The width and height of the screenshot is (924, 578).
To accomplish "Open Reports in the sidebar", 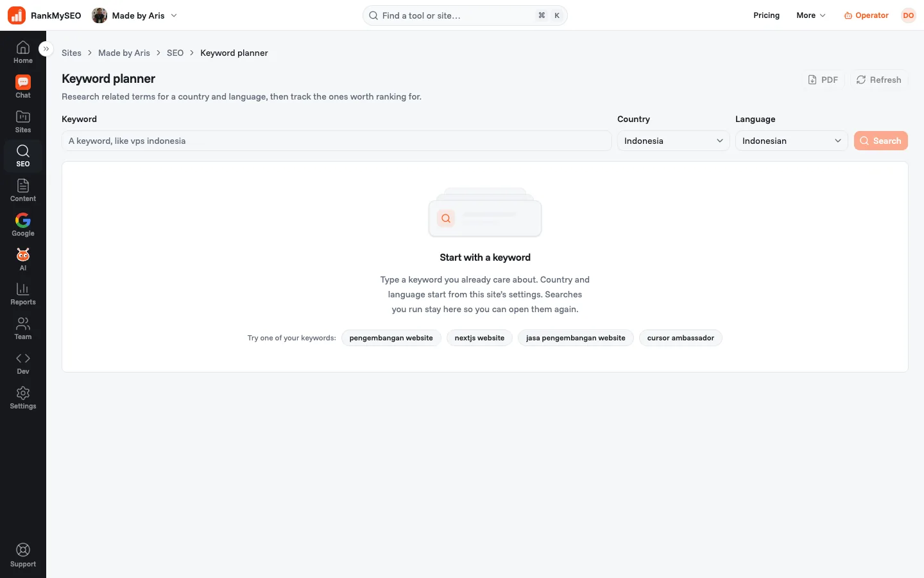I will coord(23,294).
